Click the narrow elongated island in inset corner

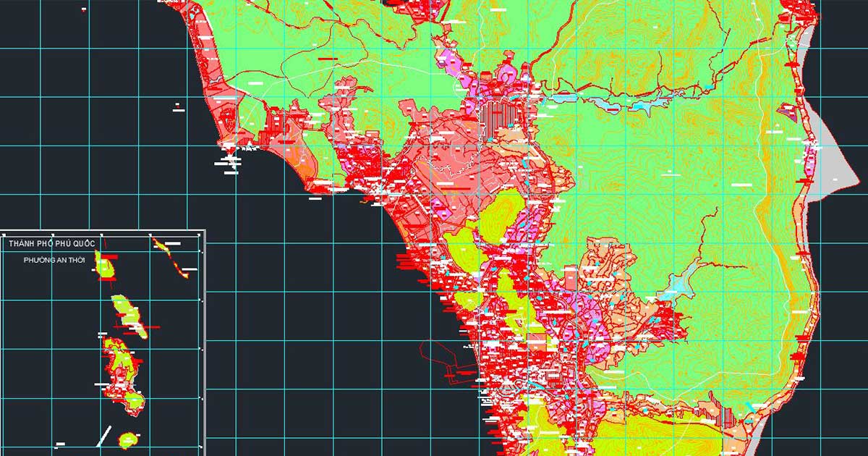coord(171,257)
